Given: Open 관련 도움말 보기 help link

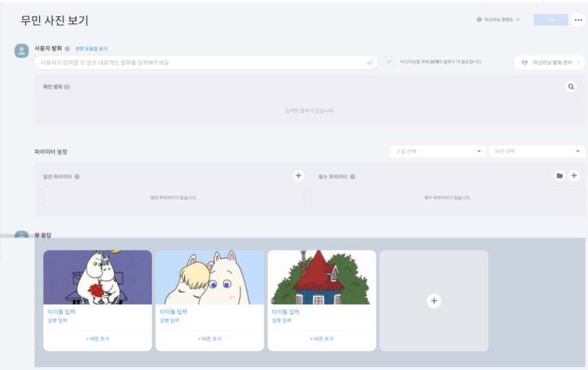Looking at the screenshot, I should tap(91, 49).
